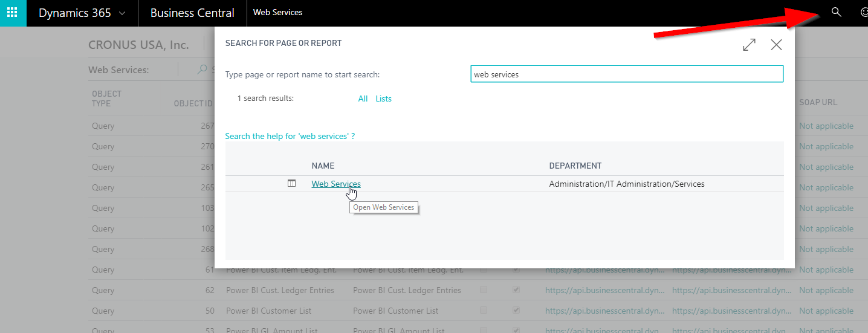This screenshot has height=333, width=868.
Task: Open first API URL in Power BI Customer List row
Action: [x=605, y=311]
